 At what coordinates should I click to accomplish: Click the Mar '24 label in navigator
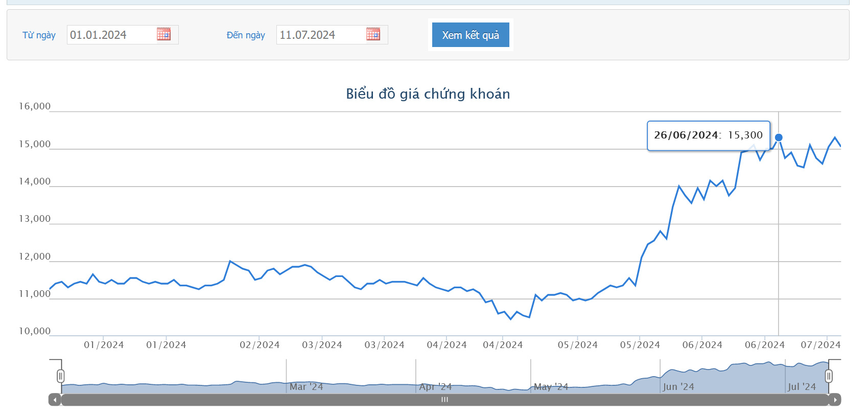(306, 387)
